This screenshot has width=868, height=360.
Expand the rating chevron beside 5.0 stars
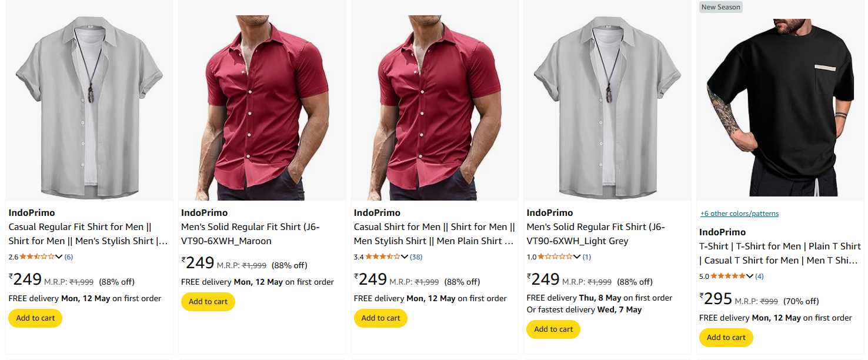[749, 276]
